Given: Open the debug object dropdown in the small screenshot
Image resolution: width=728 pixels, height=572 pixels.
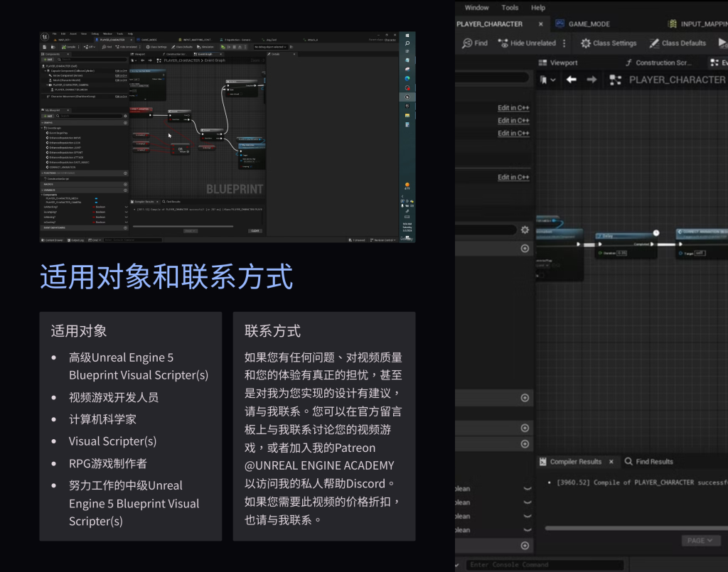Looking at the screenshot, I should [x=270, y=47].
